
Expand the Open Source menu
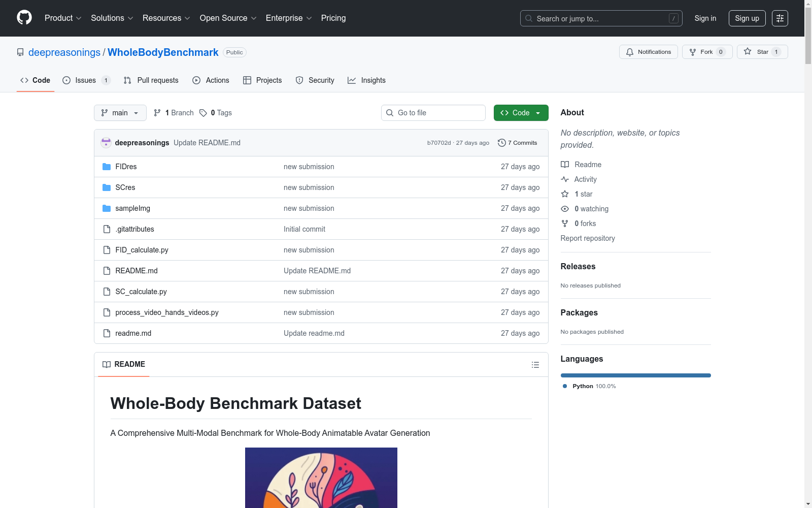228,18
